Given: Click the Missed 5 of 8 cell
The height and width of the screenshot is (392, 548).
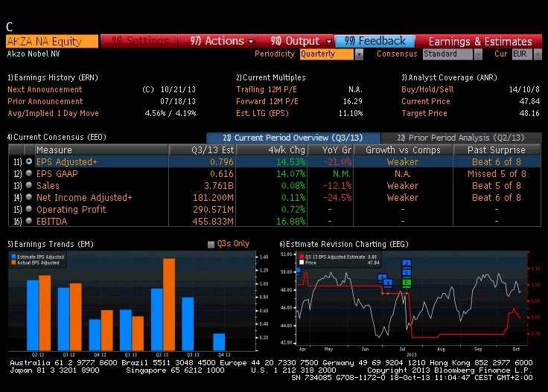Looking at the screenshot, I should pyautogui.click(x=497, y=174).
